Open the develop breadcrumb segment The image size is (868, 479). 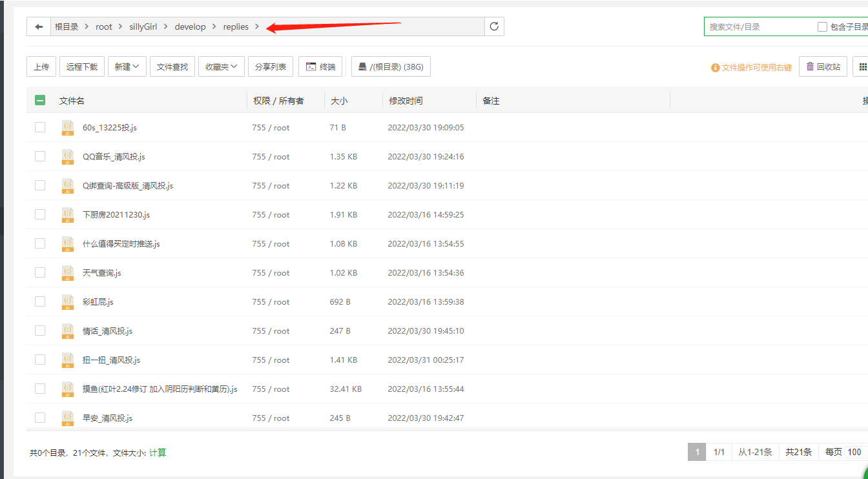point(190,26)
